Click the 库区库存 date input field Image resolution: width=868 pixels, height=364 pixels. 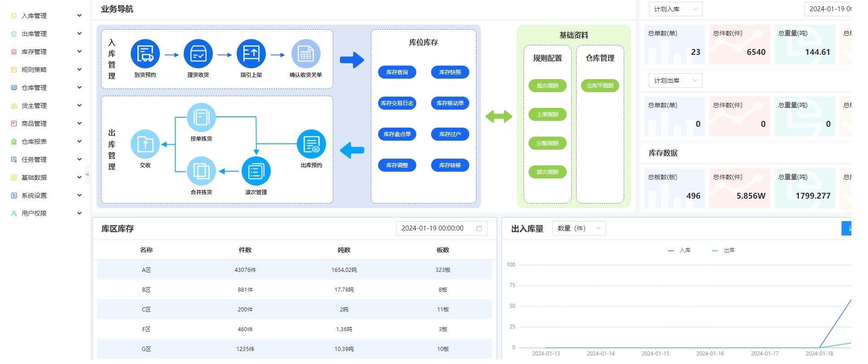tap(442, 228)
